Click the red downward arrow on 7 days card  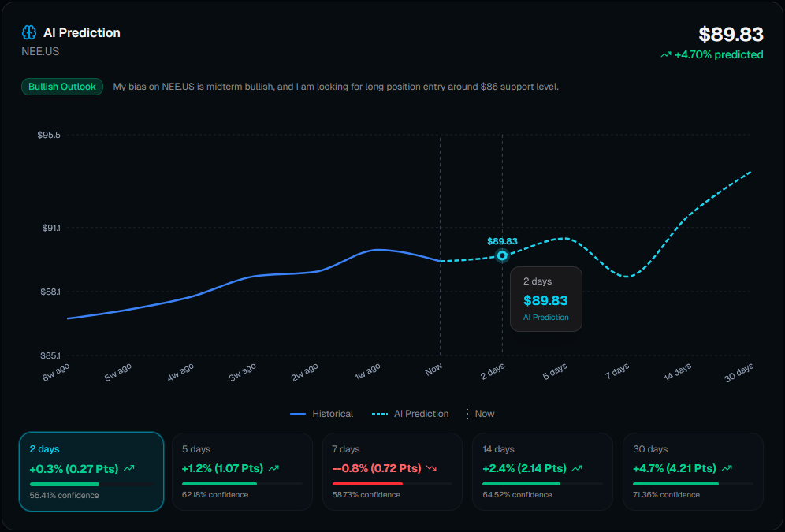[x=430, y=467]
